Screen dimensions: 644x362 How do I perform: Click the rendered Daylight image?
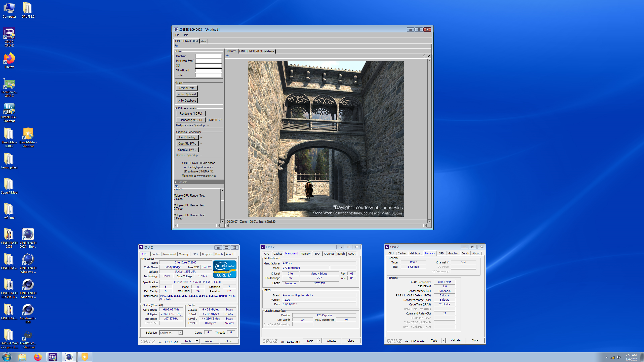[326, 139]
